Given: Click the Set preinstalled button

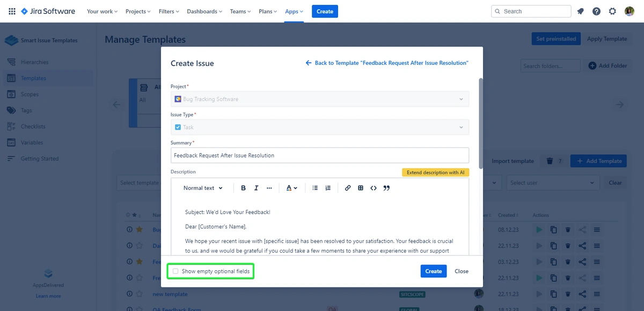Looking at the screenshot, I should pos(556,39).
